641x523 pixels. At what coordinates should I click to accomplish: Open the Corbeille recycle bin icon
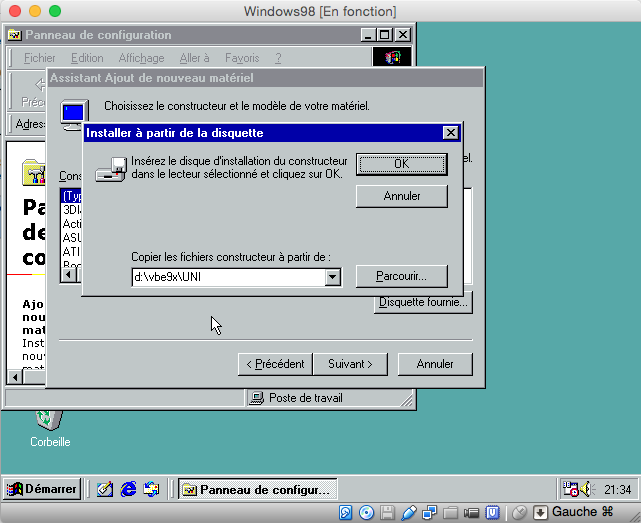click(x=50, y=428)
